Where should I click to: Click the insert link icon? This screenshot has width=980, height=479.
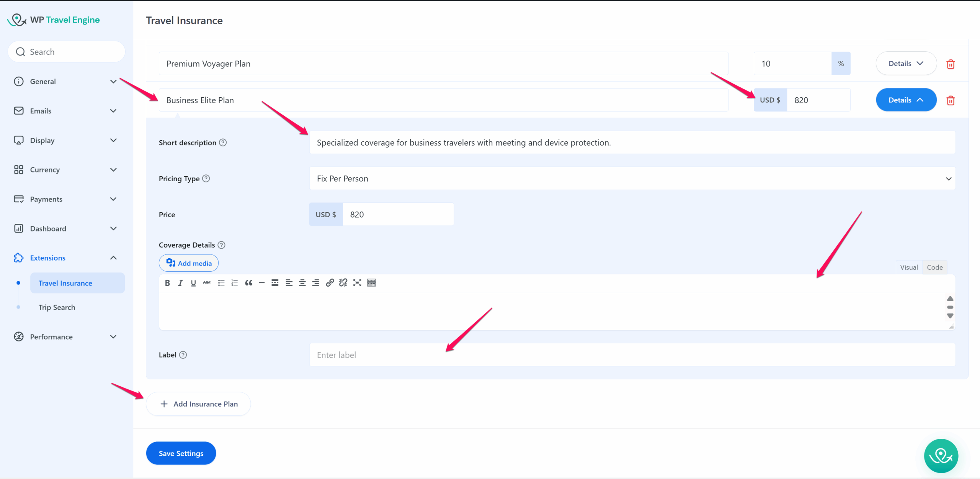click(x=330, y=283)
